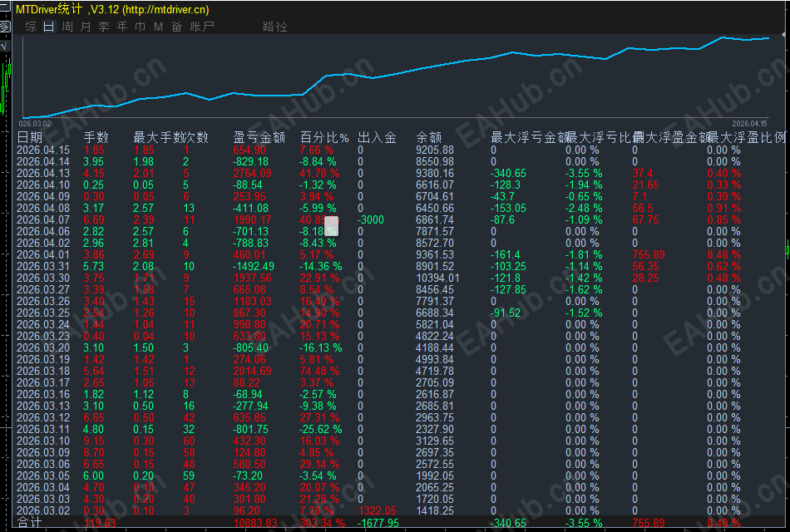Select date row 2026.03.26
790x532 pixels.
(x=42, y=301)
